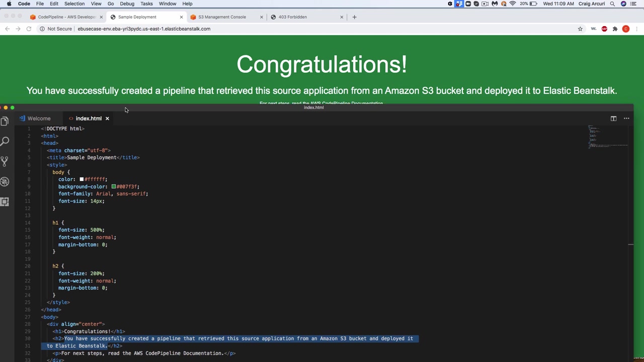The image size is (644, 362).
Task: Open the Source Control activity icon
Action: tap(5, 161)
